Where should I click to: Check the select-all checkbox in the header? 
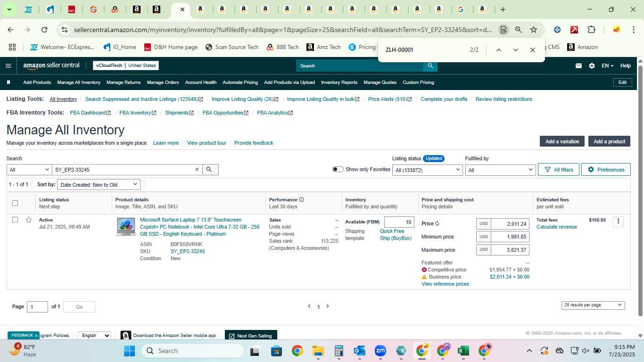(x=15, y=203)
